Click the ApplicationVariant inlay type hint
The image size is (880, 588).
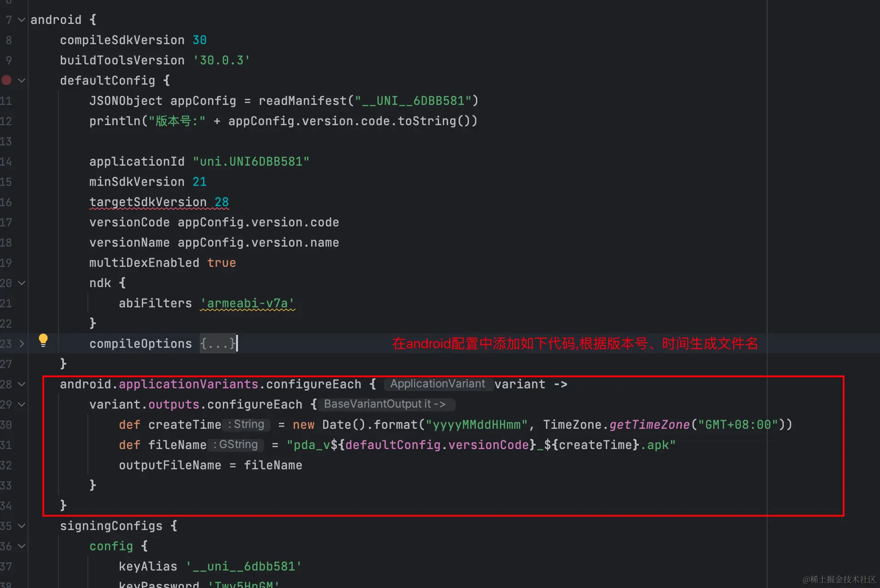click(438, 384)
